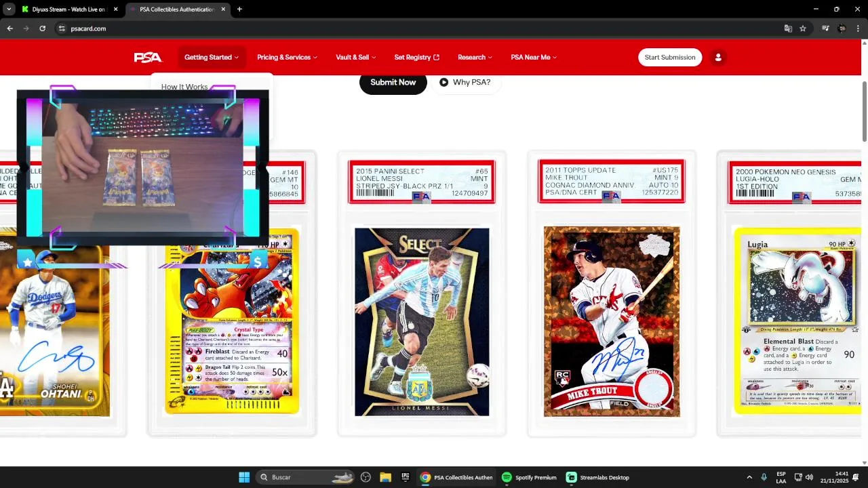
Task: Open the Windows Start menu
Action: coord(244,477)
